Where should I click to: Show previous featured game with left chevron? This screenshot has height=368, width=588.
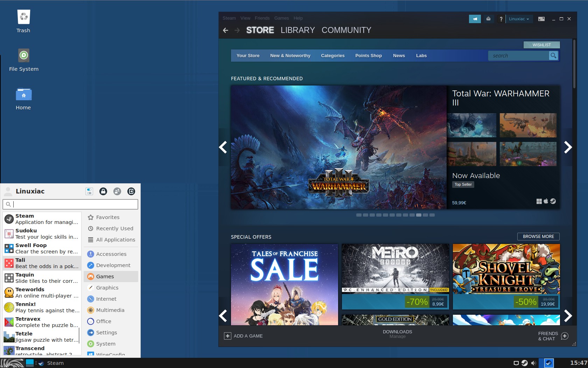pos(223,147)
